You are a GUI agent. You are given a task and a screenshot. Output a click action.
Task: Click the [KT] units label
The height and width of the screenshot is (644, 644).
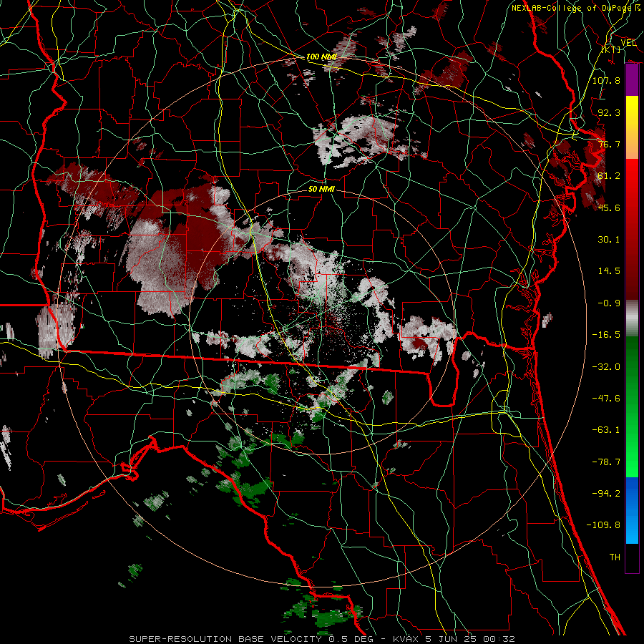pyautogui.click(x=611, y=49)
